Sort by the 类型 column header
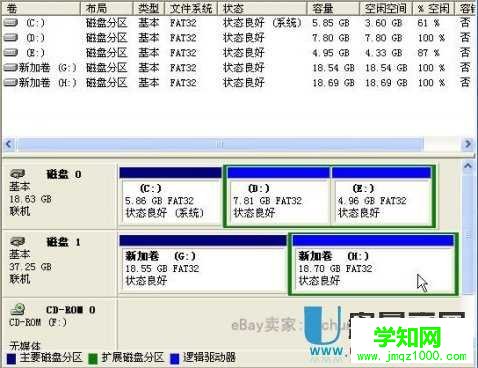Screen dimensions: 478x368 point(149,8)
